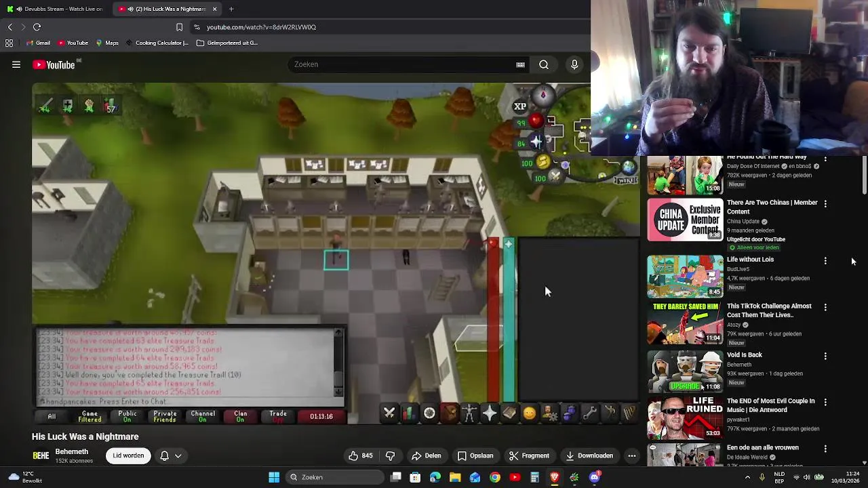868x488 pixels.
Task: Open the prayer star tab
Action: point(489,413)
